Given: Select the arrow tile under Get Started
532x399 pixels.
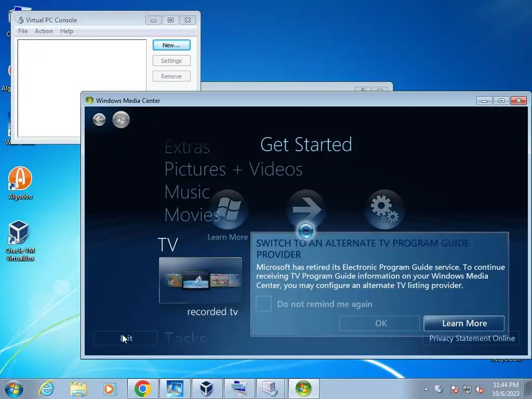Looking at the screenshot, I should (x=306, y=209).
